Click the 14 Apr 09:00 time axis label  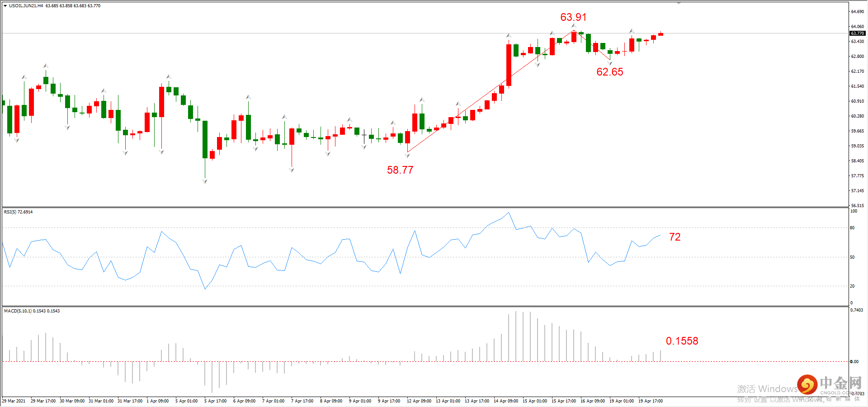[x=506, y=401]
